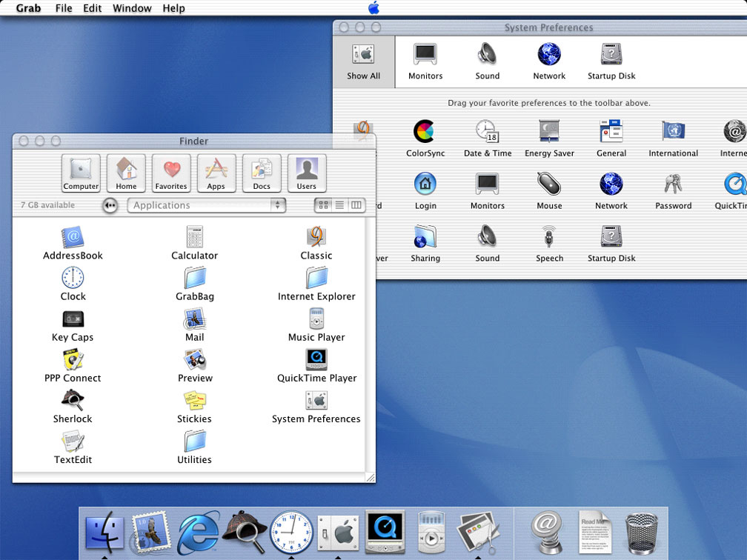This screenshot has height=560, width=747.
Task: Switch Finder to icon view
Action: 323,205
